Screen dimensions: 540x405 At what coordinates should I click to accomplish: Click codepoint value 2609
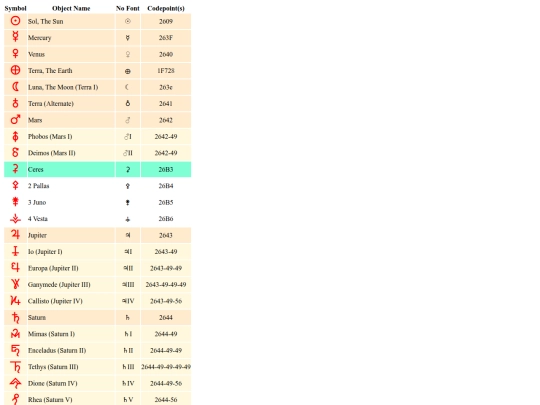pos(166,21)
